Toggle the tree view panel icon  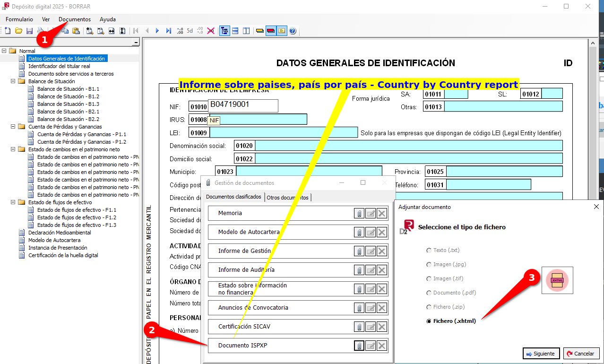(x=224, y=31)
